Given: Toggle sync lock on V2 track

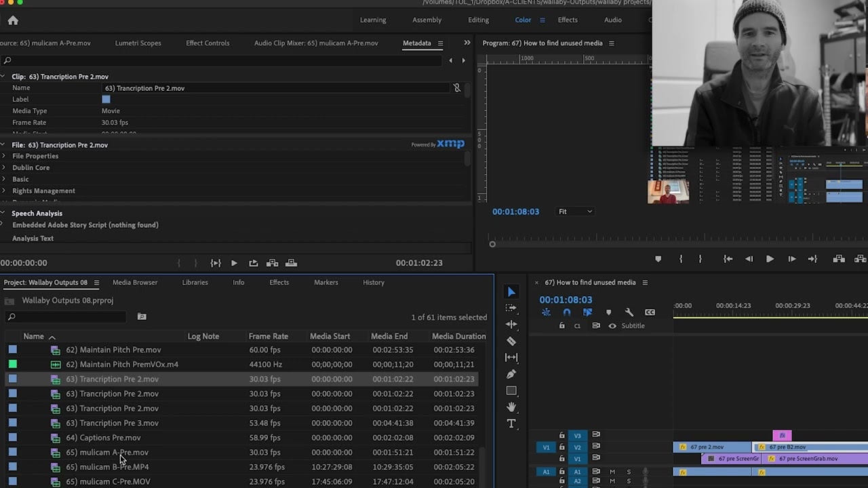Looking at the screenshot, I should [x=596, y=446].
